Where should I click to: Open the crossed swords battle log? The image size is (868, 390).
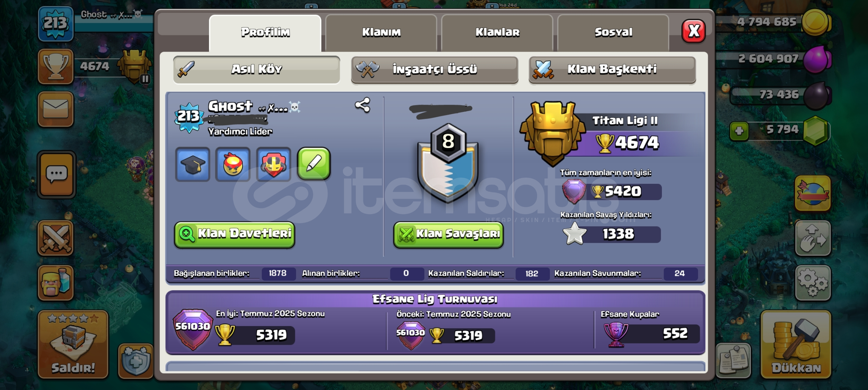pyautogui.click(x=56, y=238)
